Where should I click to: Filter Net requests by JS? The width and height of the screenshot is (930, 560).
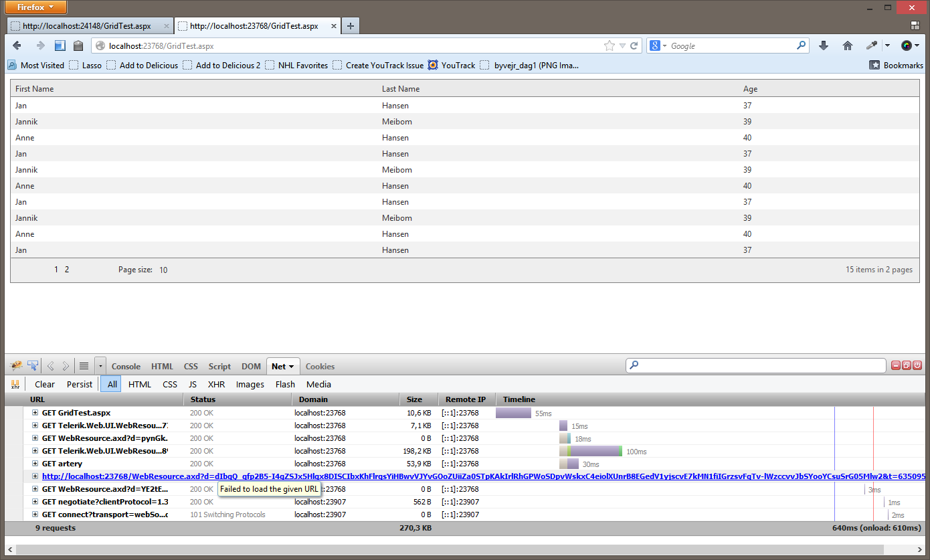click(x=193, y=384)
